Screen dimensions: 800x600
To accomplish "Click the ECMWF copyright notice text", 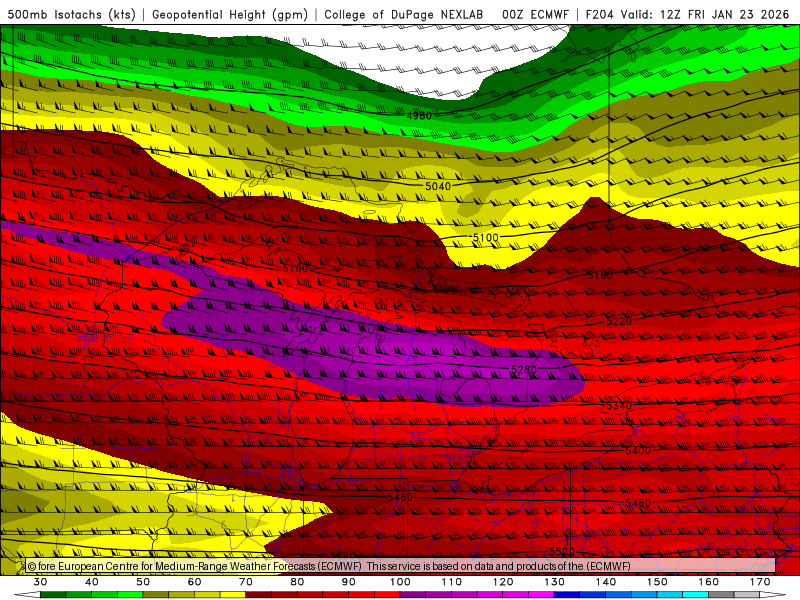I will [329, 566].
